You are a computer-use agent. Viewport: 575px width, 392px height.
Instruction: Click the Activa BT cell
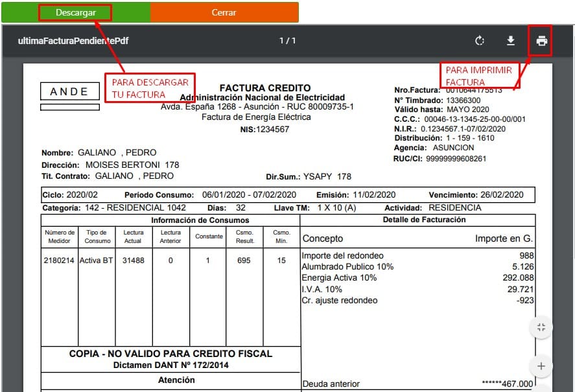coord(97,260)
